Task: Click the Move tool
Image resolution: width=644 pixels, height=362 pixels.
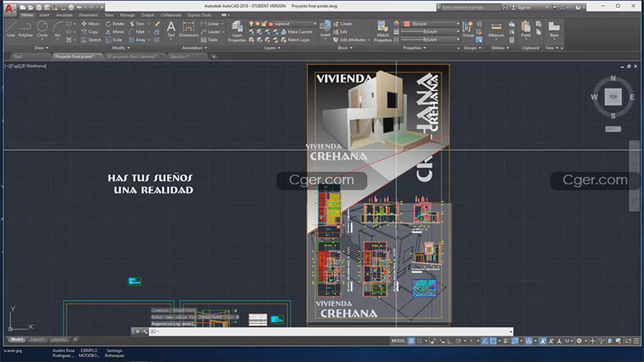Action: [90, 24]
